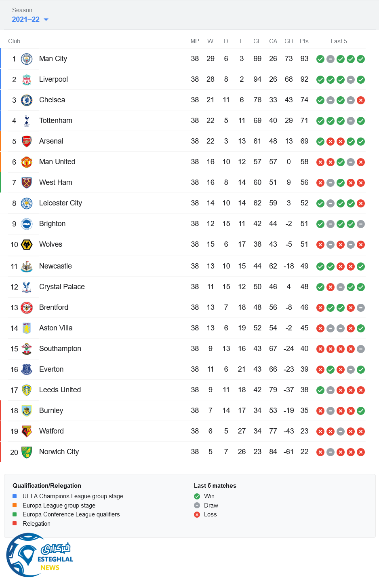Viewport: 379px width, 588px height.
Task: Click the Norwich City crest
Action: click(x=27, y=452)
